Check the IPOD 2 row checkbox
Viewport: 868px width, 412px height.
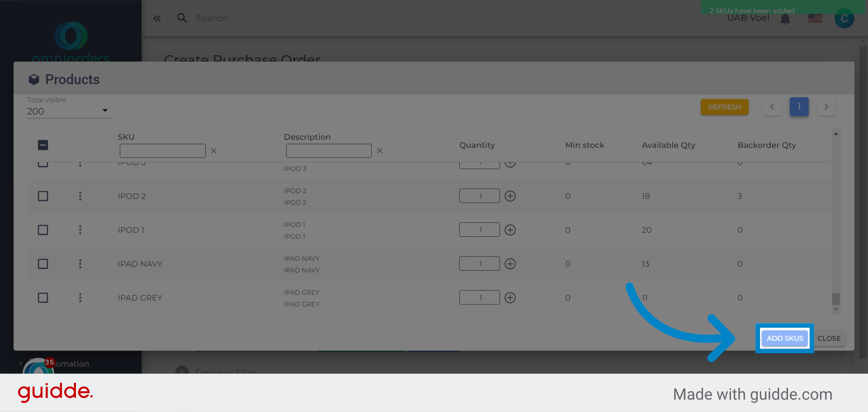[x=43, y=196]
